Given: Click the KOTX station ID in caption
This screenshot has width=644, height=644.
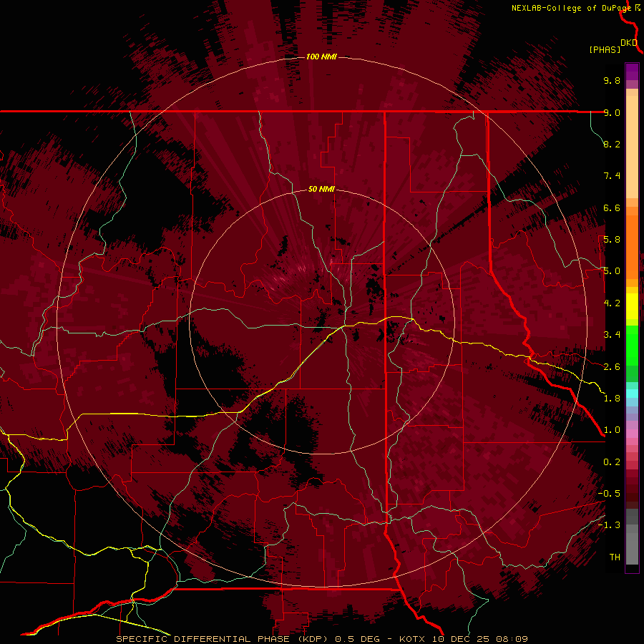Looking at the screenshot, I should point(413,639).
